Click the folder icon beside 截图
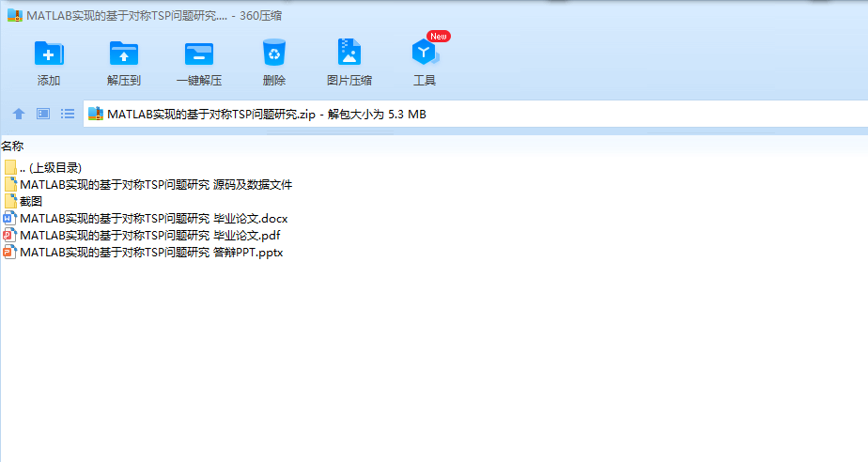The width and height of the screenshot is (868, 462). point(10,201)
